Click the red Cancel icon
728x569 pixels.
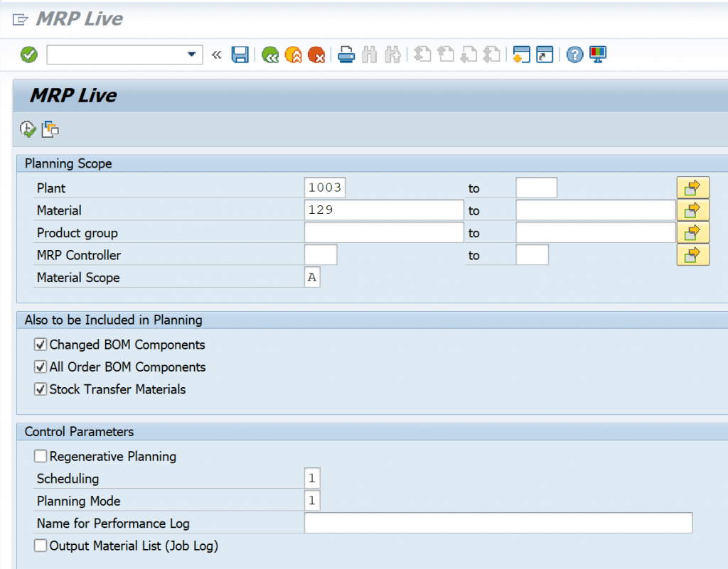point(316,55)
